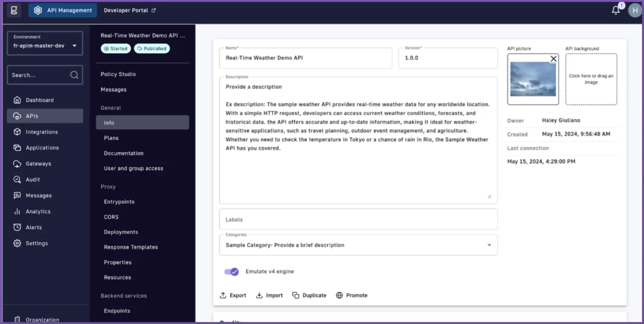
Task: Click the Gravitee logo icon
Action: click(14, 10)
